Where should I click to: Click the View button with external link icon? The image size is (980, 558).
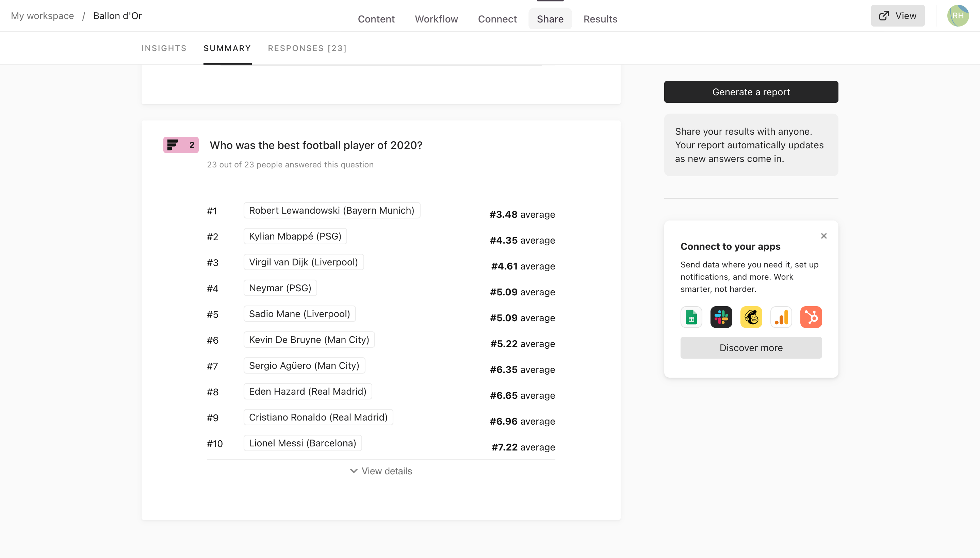(898, 16)
